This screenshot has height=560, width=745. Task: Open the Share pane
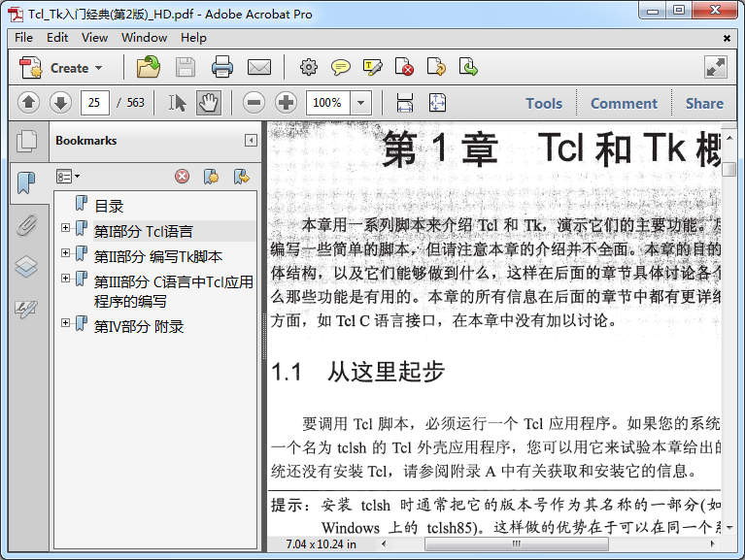(x=704, y=104)
